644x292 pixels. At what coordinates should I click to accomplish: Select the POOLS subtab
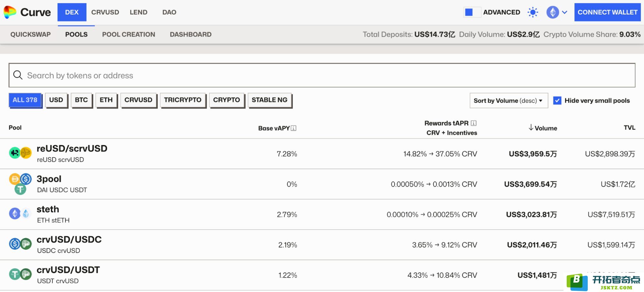point(76,34)
